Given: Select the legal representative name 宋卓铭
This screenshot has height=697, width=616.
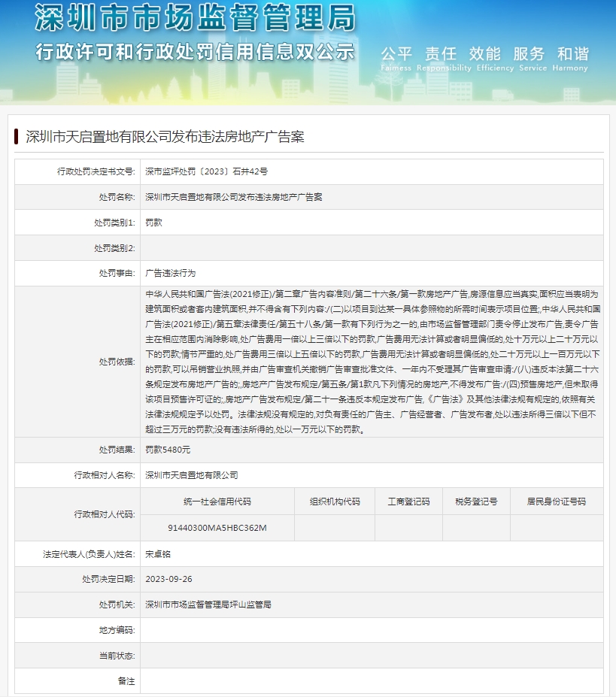Looking at the screenshot, I should coord(158,554).
